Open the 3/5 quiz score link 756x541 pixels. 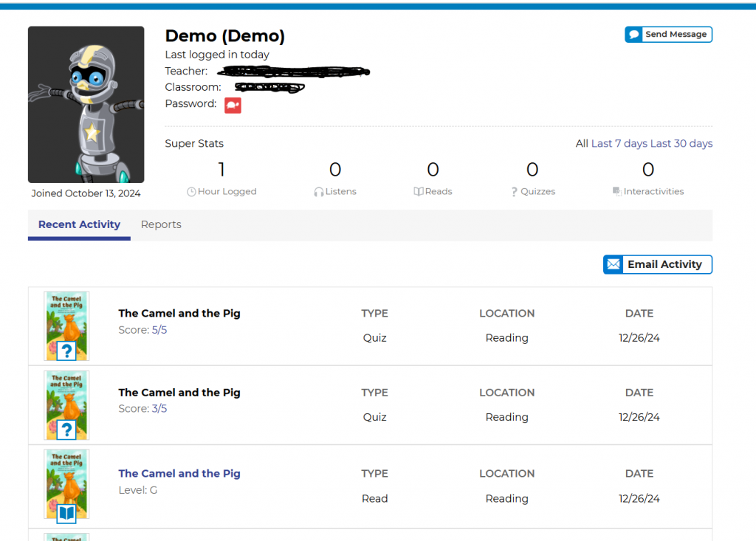159,409
